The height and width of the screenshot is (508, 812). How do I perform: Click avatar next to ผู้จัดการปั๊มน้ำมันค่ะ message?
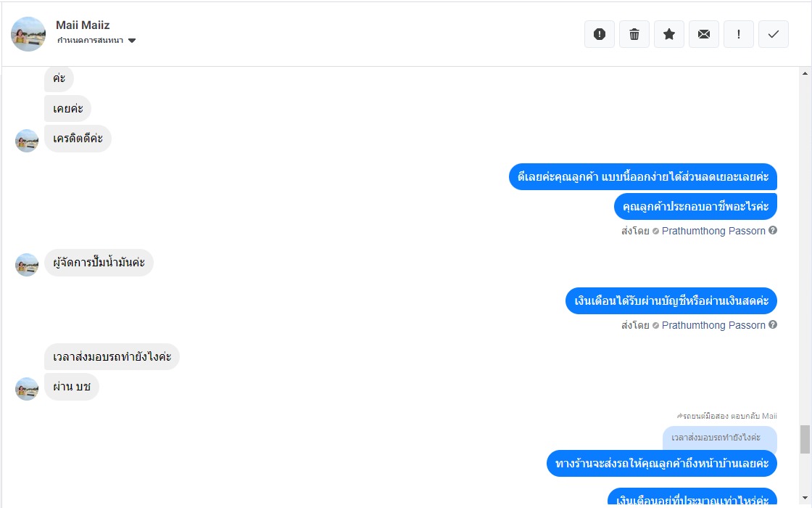click(x=27, y=264)
